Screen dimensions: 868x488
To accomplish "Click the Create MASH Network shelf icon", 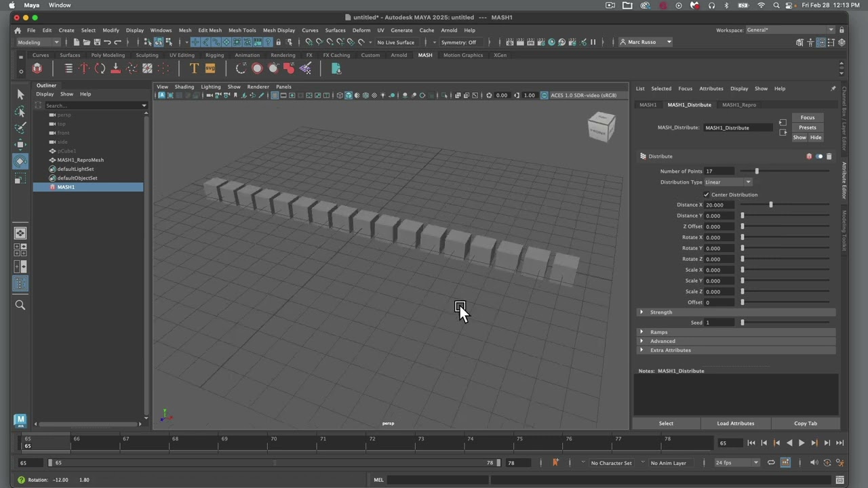I will 37,68.
